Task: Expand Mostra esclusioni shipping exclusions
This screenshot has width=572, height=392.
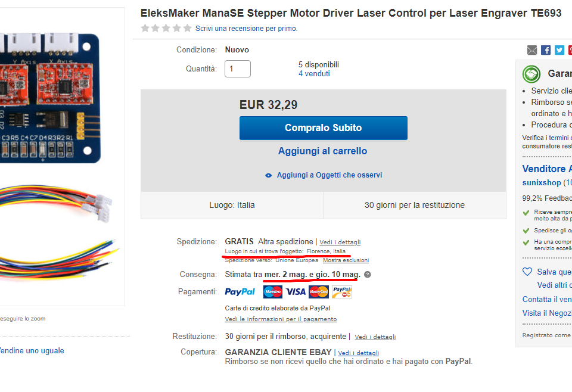Action: click(346, 260)
